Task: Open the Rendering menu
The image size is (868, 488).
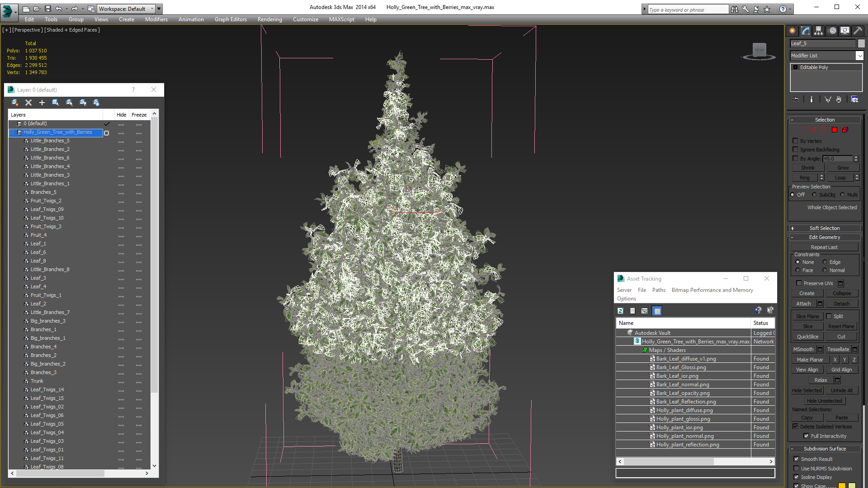Action: coord(270,19)
